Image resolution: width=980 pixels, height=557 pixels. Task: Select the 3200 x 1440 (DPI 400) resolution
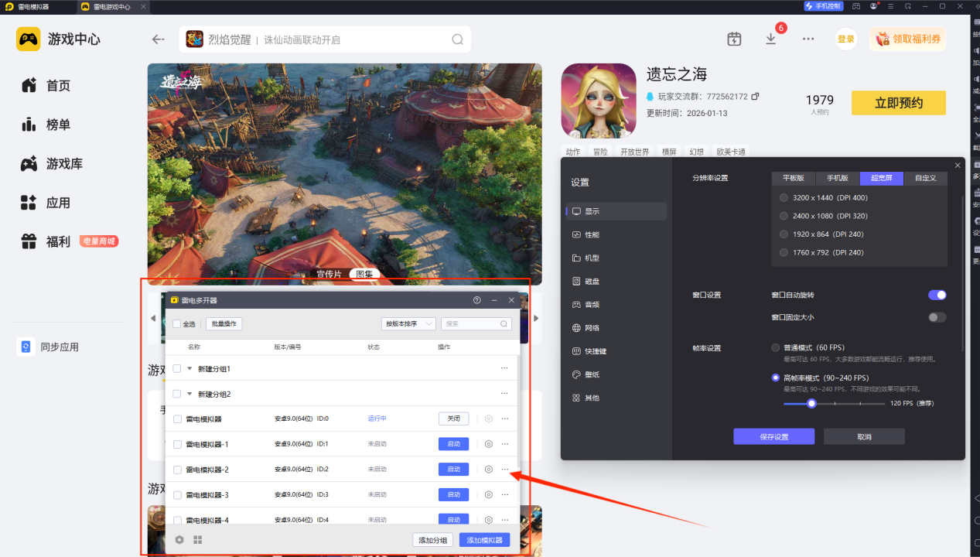tap(784, 197)
